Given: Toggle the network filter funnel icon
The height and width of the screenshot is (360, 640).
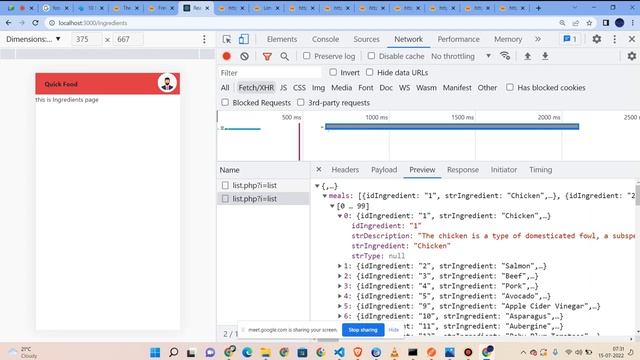Looking at the screenshot, I should tap(267, 56).
